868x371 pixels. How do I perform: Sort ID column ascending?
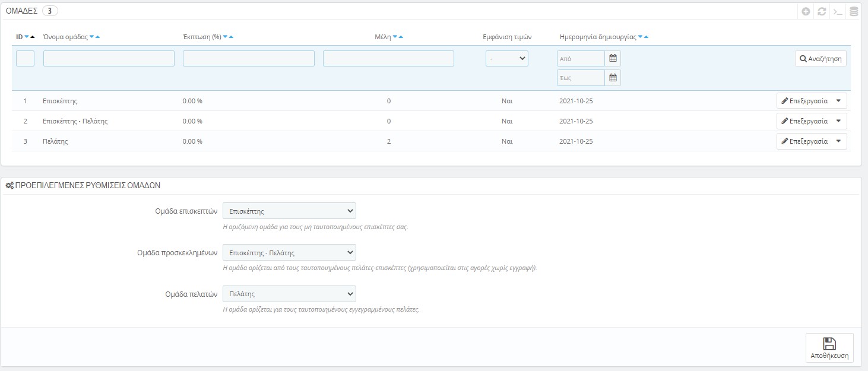[33, 37]
